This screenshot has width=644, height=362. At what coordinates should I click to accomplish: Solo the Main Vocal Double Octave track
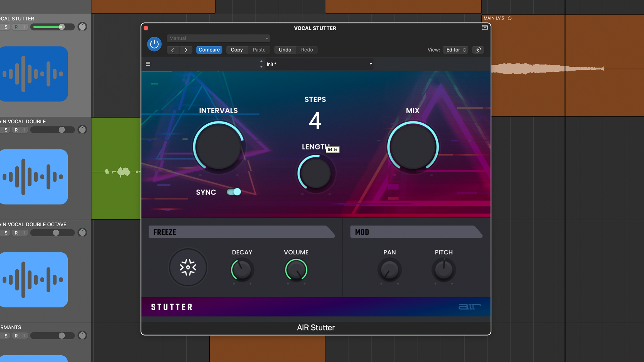point(6,233)
